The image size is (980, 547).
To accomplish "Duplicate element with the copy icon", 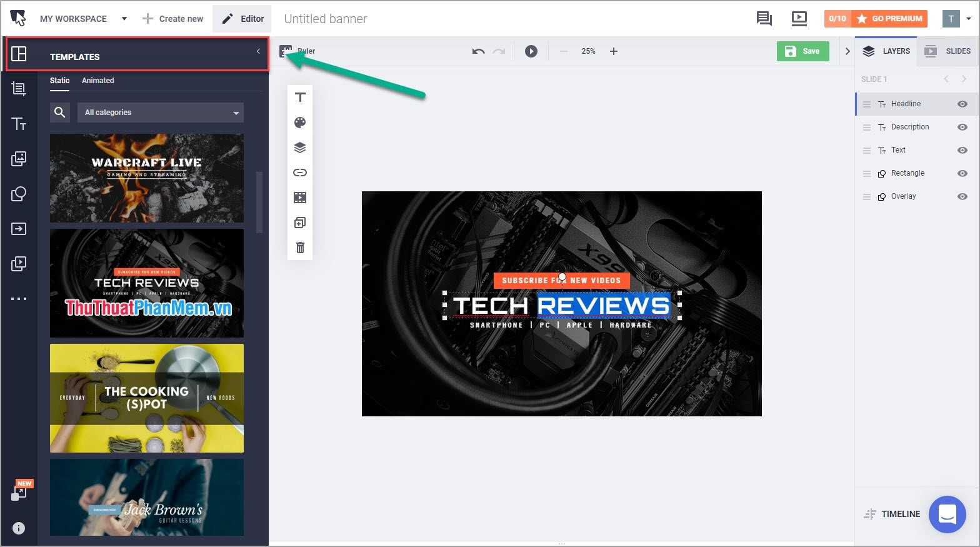I will click(x=300, y=223).
